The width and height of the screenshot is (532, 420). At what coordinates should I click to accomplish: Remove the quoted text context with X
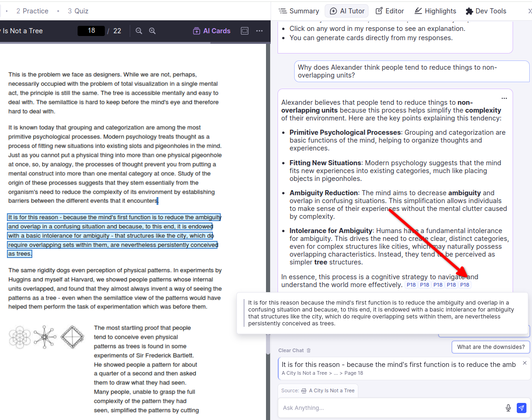click(x=525, y=363)
